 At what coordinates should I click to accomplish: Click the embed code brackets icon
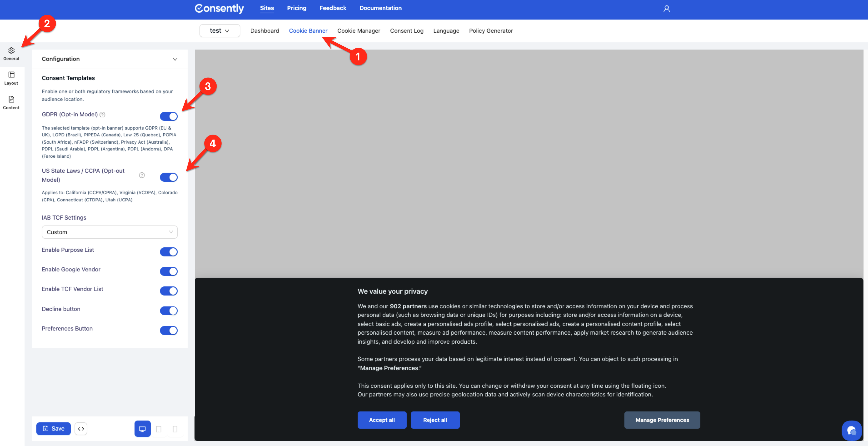coord(81,428)
